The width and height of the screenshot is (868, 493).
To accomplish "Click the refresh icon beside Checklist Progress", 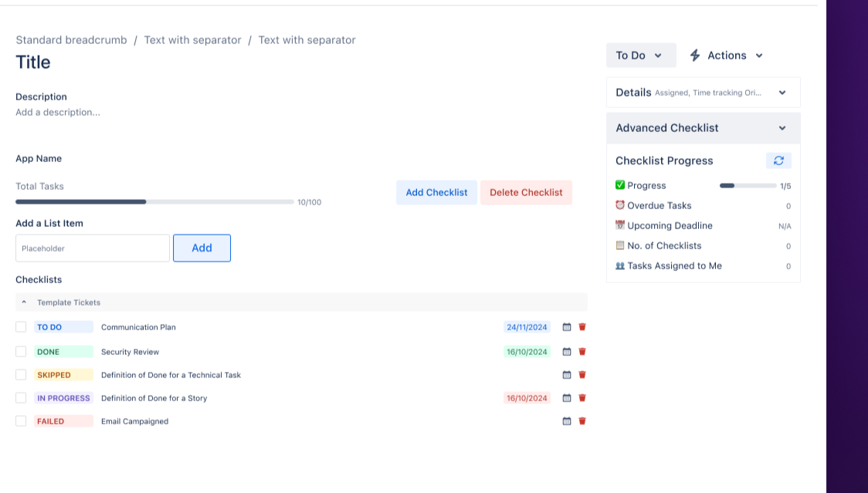I will (x=778, y=160).
